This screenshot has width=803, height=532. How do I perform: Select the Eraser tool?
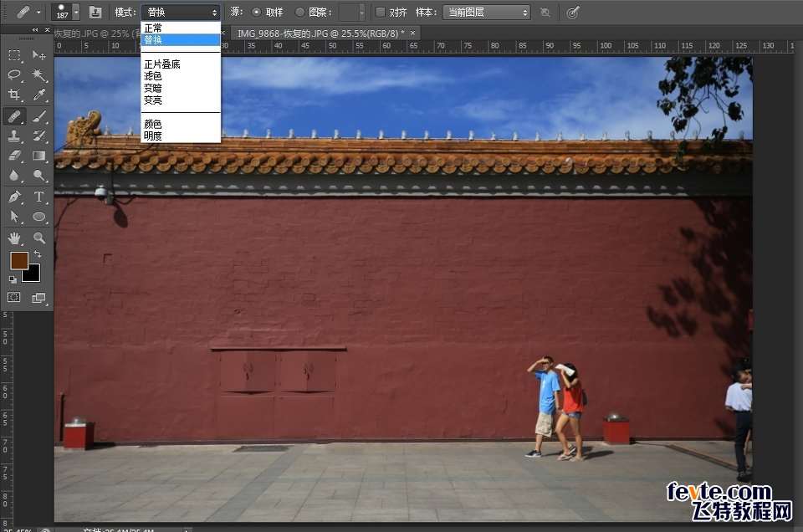[14, 155]
